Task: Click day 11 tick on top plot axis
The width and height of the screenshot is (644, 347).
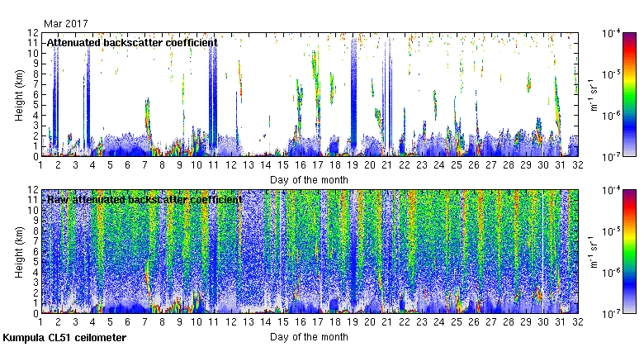Action: (214, 165)
